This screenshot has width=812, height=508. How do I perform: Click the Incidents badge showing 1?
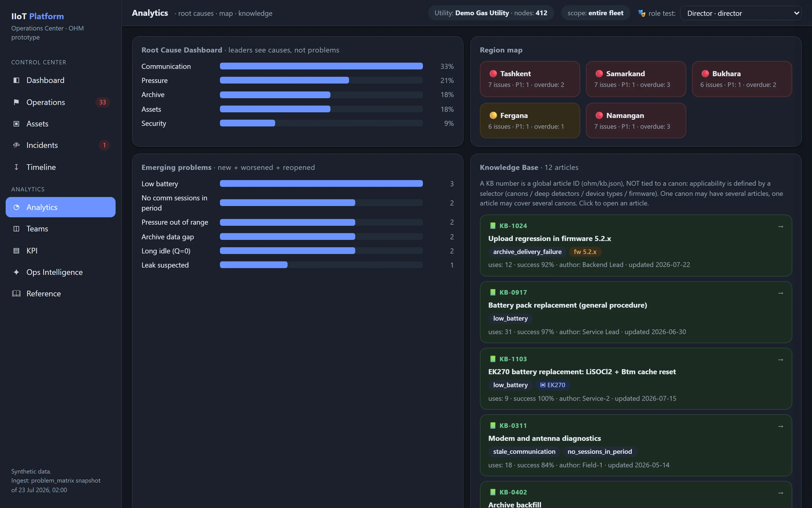click(104, 145)
